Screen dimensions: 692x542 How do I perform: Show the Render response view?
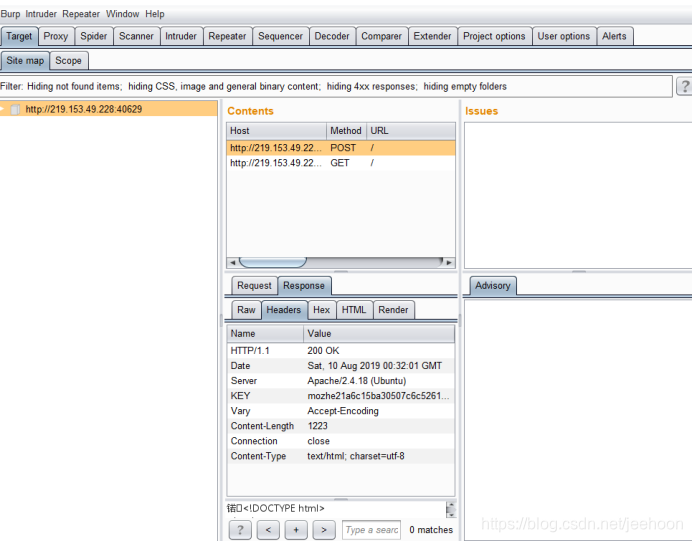[x=393, y=310]
